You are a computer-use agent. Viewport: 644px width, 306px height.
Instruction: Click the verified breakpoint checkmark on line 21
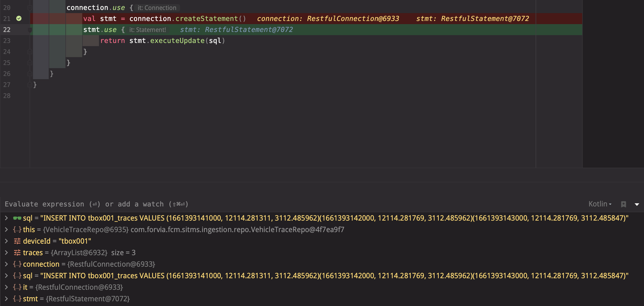point(18,18)
